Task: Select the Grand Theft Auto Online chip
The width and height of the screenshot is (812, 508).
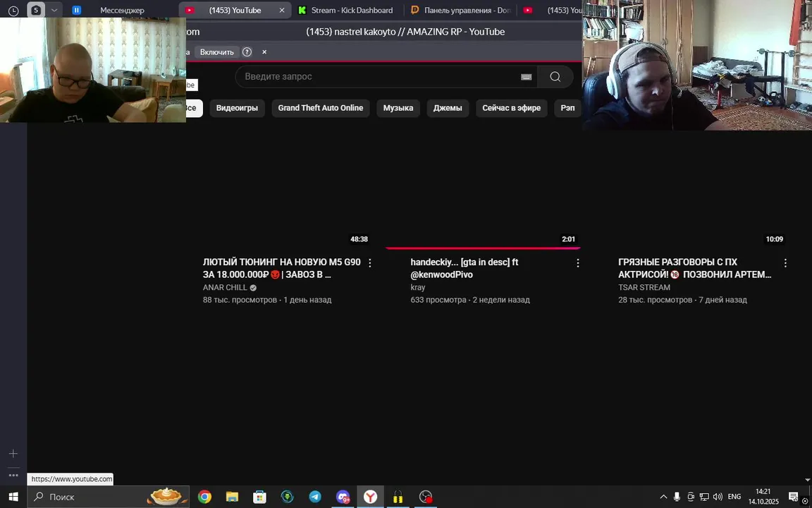Action: [320, 108]
